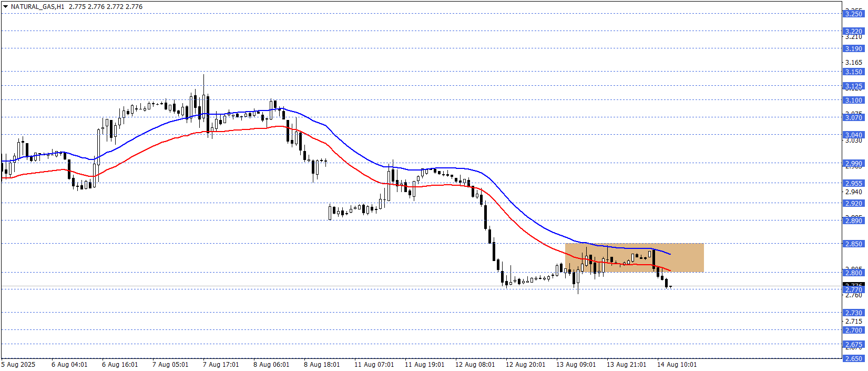The width and height of the screenshot is (868, 371).
Task: Click the 8 Aug 18:01 time label
Action: point(322,365)
